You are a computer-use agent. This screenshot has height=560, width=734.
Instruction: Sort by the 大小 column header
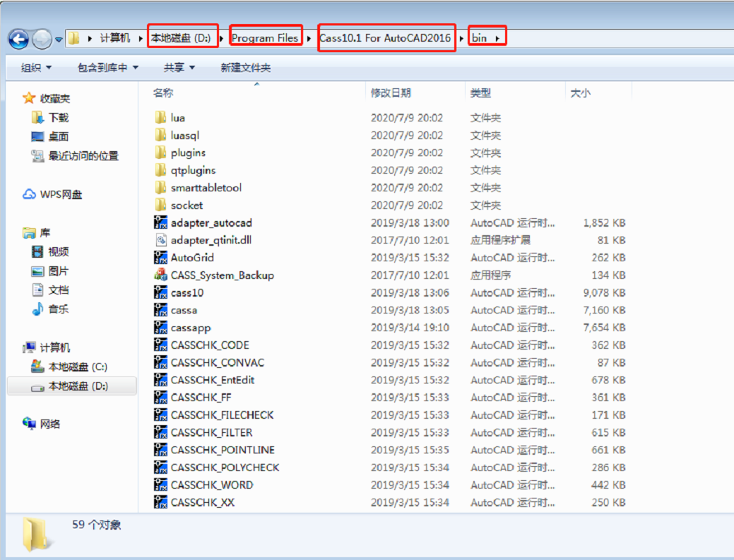(581, 93)
